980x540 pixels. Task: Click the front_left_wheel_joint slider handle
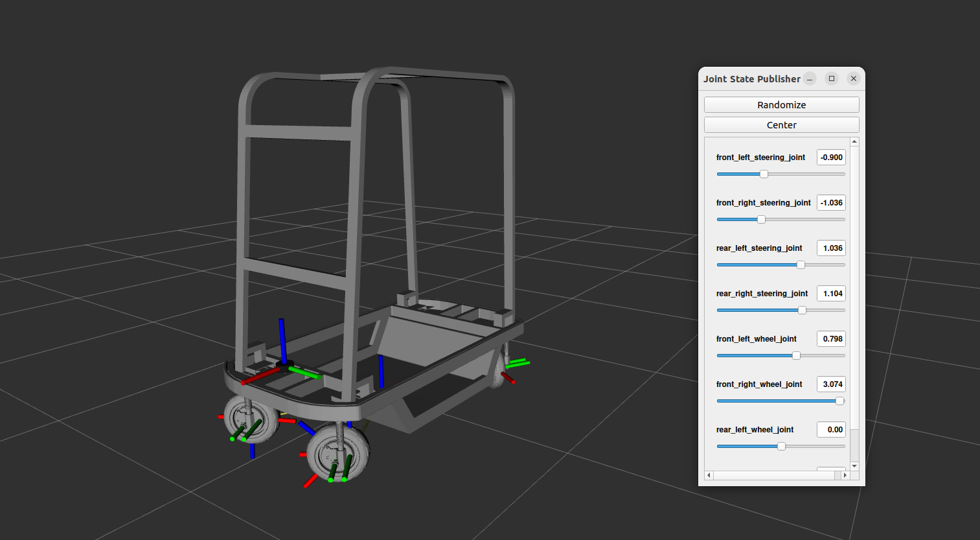[795, 355]
